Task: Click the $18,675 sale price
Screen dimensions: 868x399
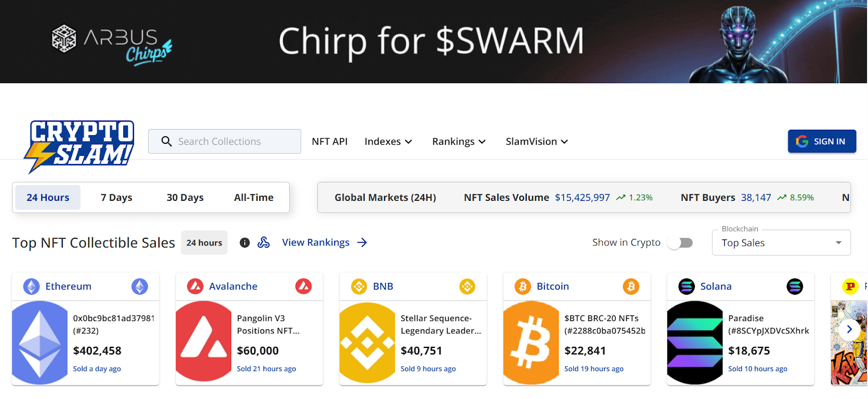Action: (x=749, y=351)
